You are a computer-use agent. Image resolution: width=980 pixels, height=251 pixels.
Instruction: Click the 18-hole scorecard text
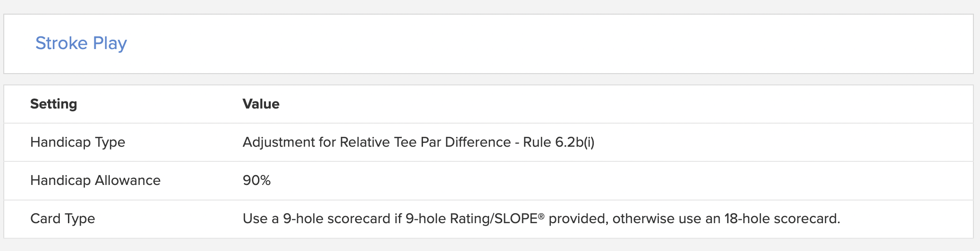point(781,218)
